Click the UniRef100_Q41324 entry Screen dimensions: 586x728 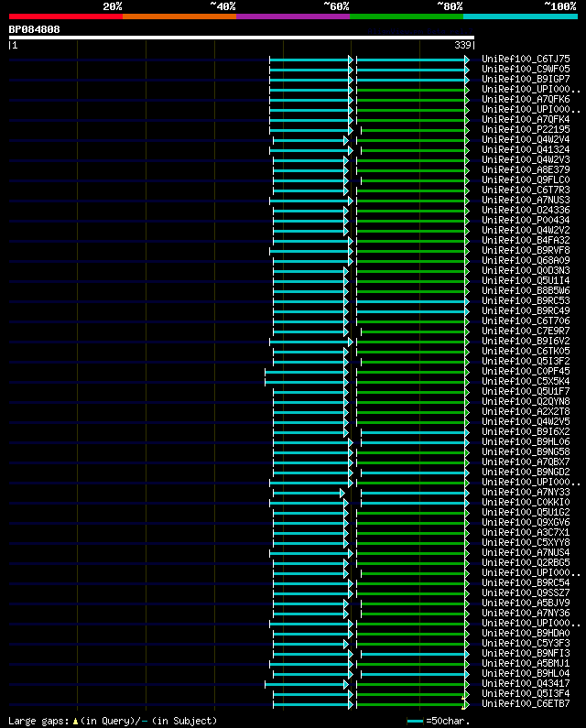point(526,149)
